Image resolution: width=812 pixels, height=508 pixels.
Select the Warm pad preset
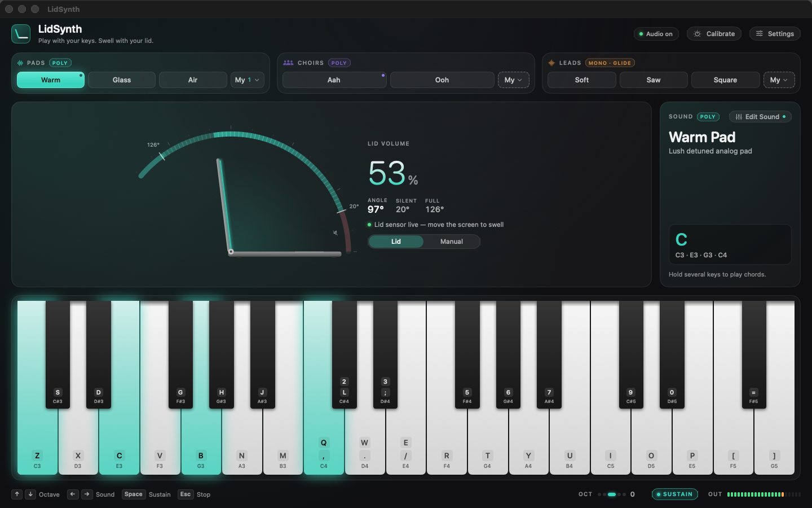click(51, 80)
